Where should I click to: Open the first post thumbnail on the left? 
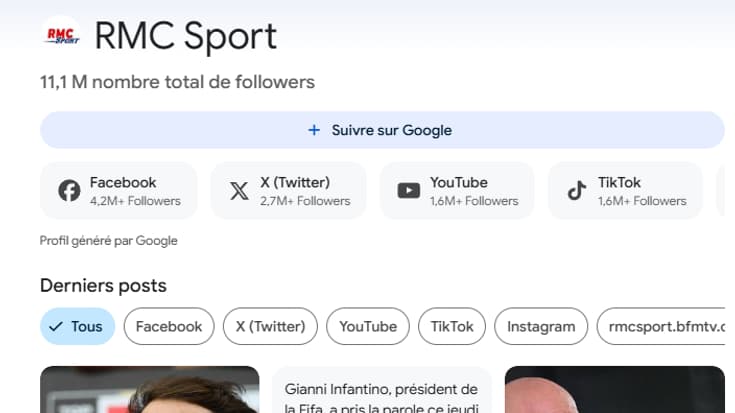149,392
